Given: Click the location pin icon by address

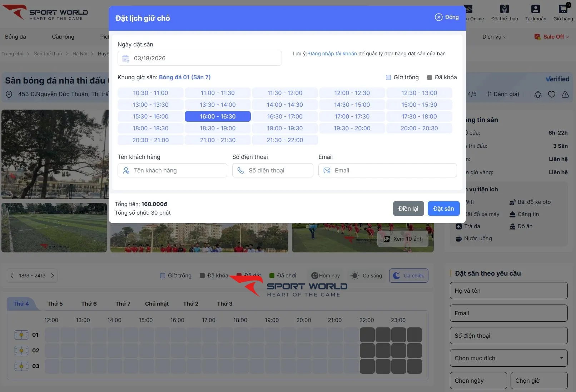Looking at the screenshot, I should pos(9,94).
